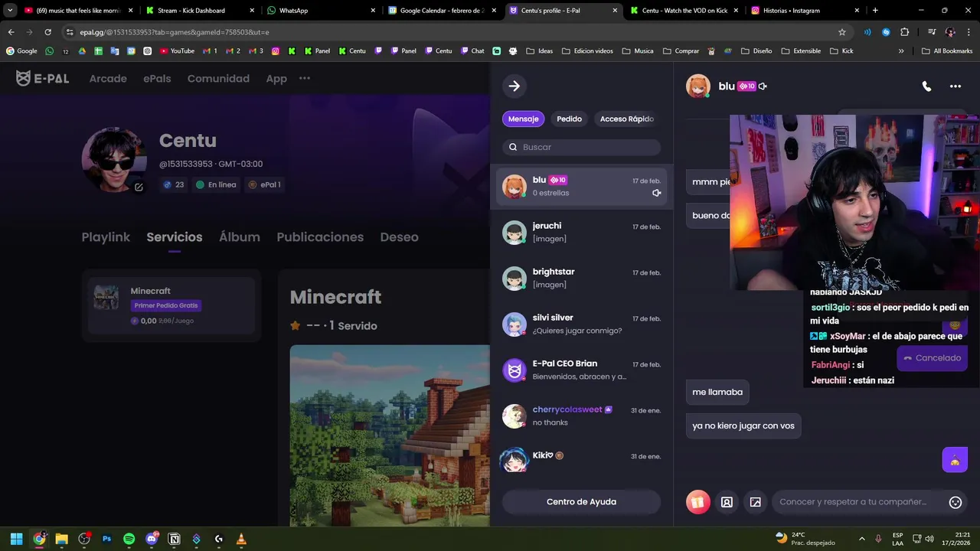Viewport: 980px width, 551px height.
Task: Open the cherrycolasweet conversation
Action: (581, 416)
